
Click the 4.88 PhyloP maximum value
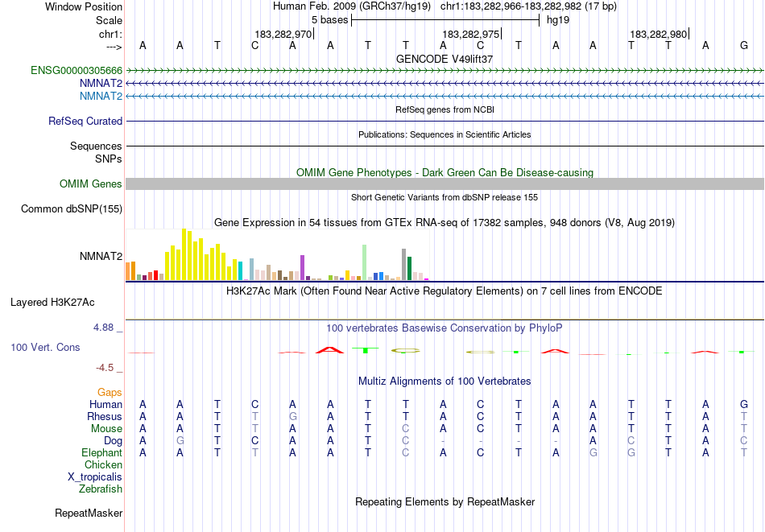tap(103, 328)
